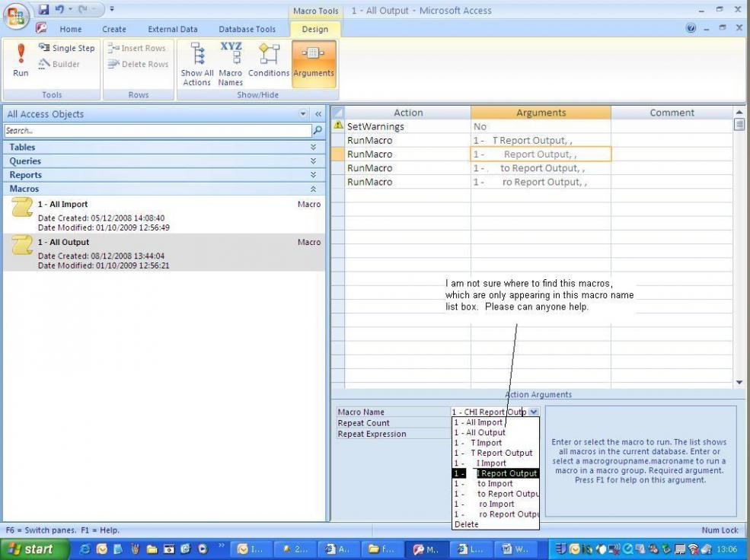750x560 pixels.
Task: Click the search magnifier icon in navigation pane
Action: 318,131
